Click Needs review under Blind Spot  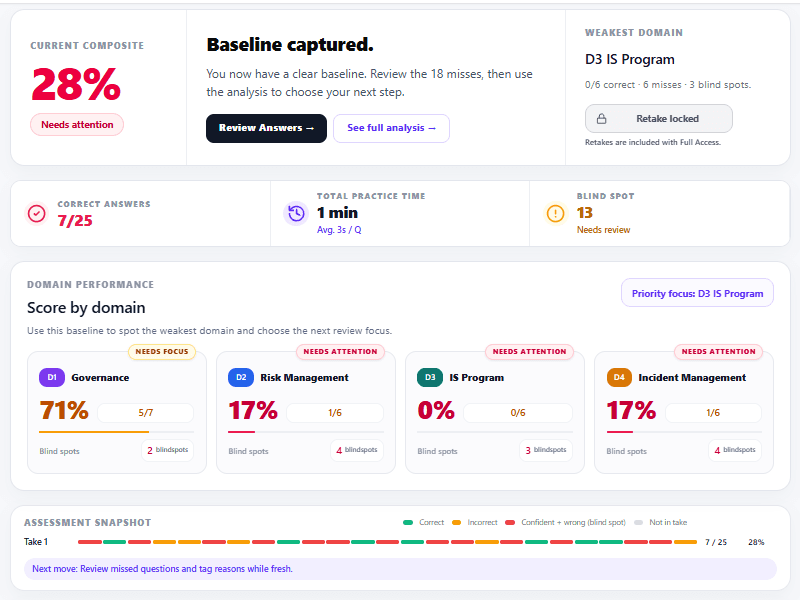coord(604,230)
